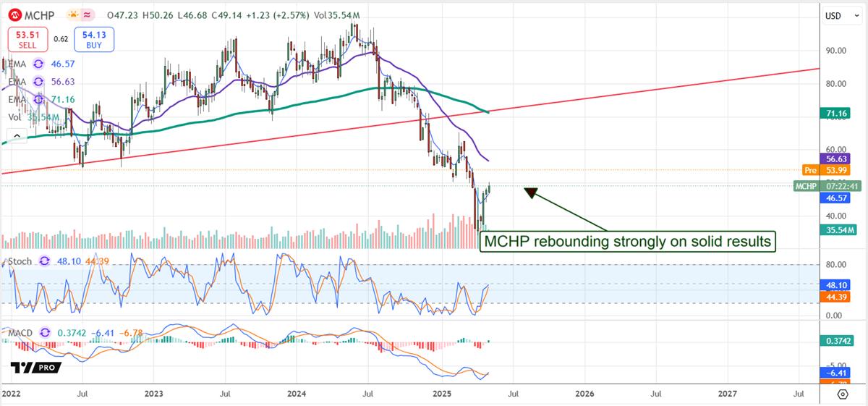The width and height of the screenshot is (868, 406).
Task: Click the pink wavy indicator icon beside MCHP
Action: 89,14
